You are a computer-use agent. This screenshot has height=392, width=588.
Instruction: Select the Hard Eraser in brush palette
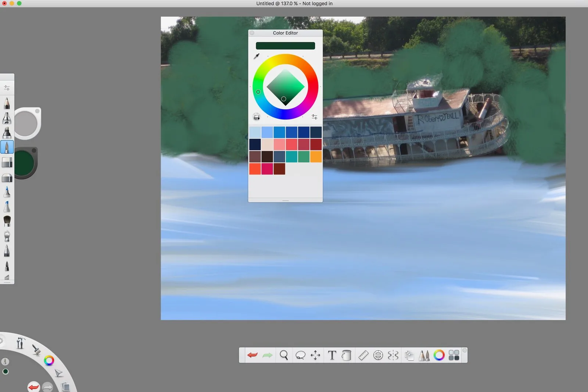point(7,162)
